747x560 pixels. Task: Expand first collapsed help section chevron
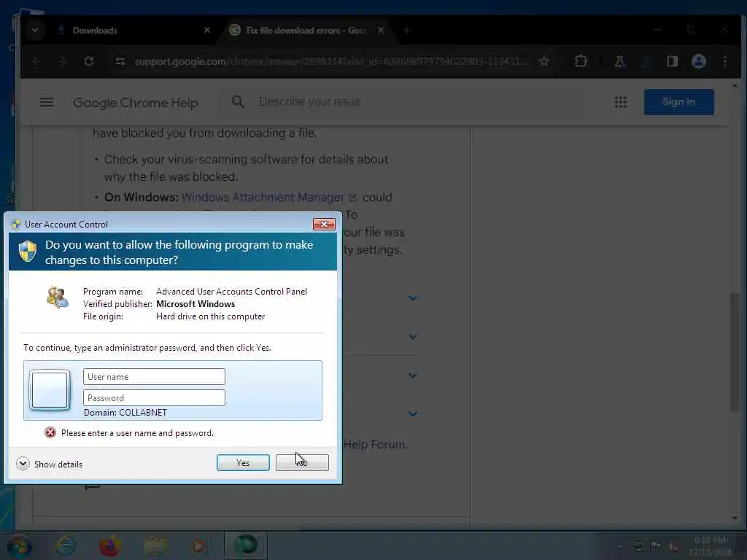pyautogui.click(x=413, y=298)
